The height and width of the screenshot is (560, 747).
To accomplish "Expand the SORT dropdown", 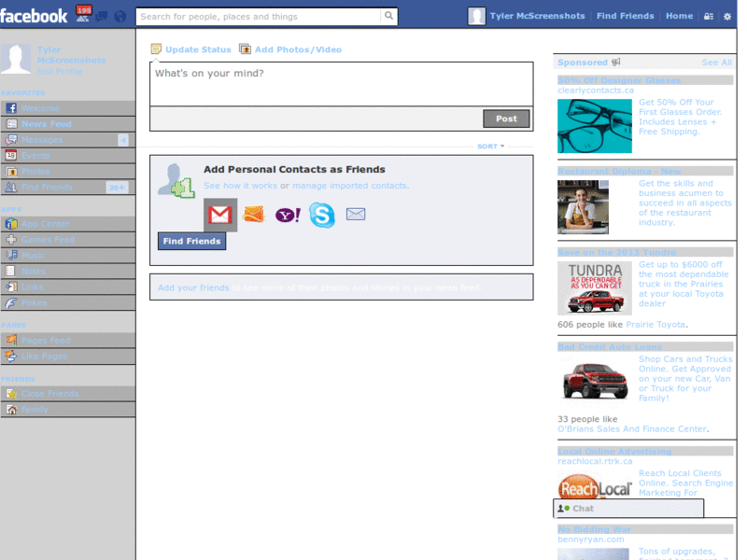I will pyautogui.click(x=491, y=147).
